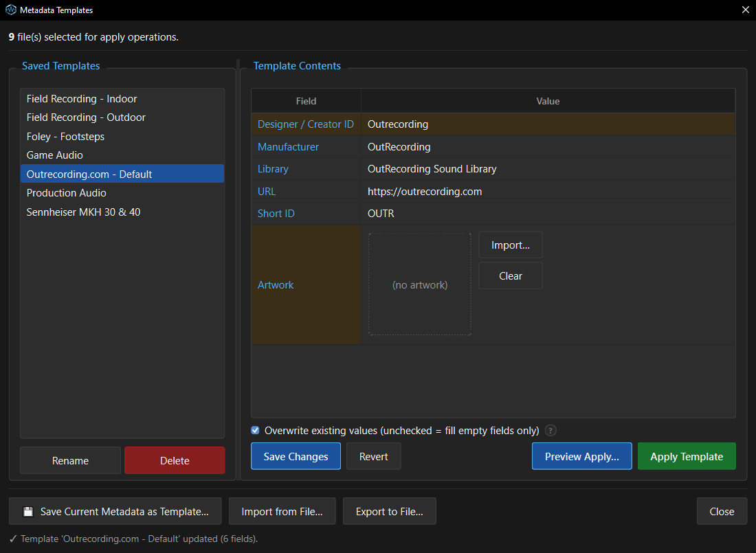The height and width of the screenshot is (553, 756).
Task: Click the empty artwork placeholder box
Action: tap(420, 284)
